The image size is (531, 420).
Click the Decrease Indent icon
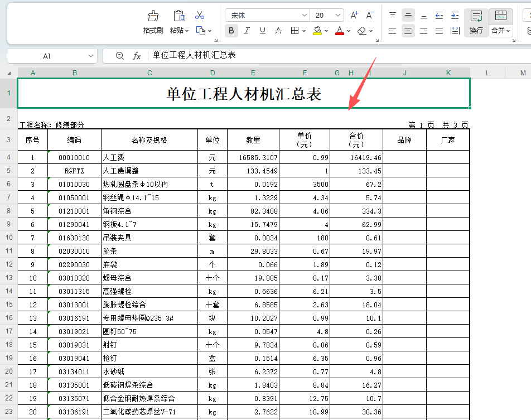(x=439, y=15)
